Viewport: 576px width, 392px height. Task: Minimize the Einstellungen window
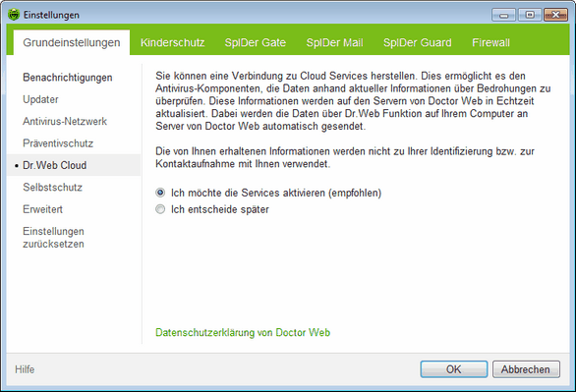pyautogui.click(x=503, y=15)
